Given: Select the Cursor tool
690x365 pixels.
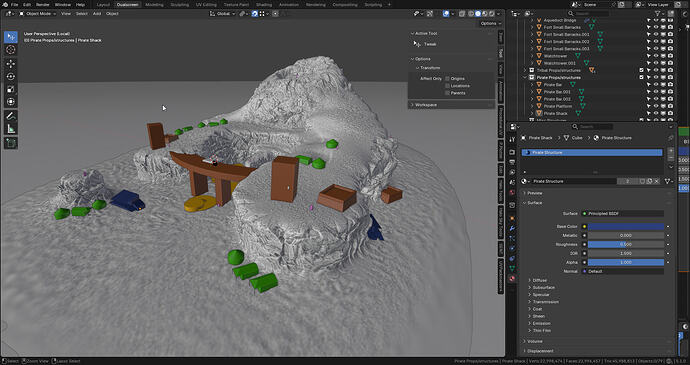Looking at the screenshot, I should pos(11,50).
